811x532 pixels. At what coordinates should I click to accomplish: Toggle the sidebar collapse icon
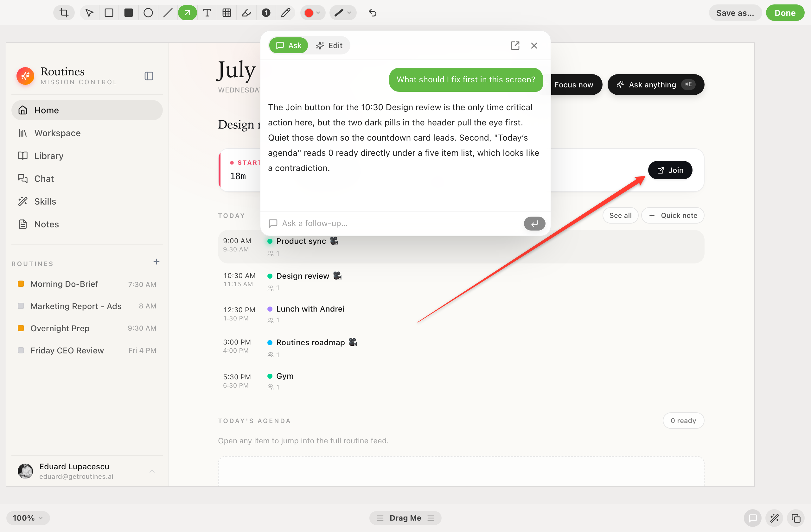point(149,76)
